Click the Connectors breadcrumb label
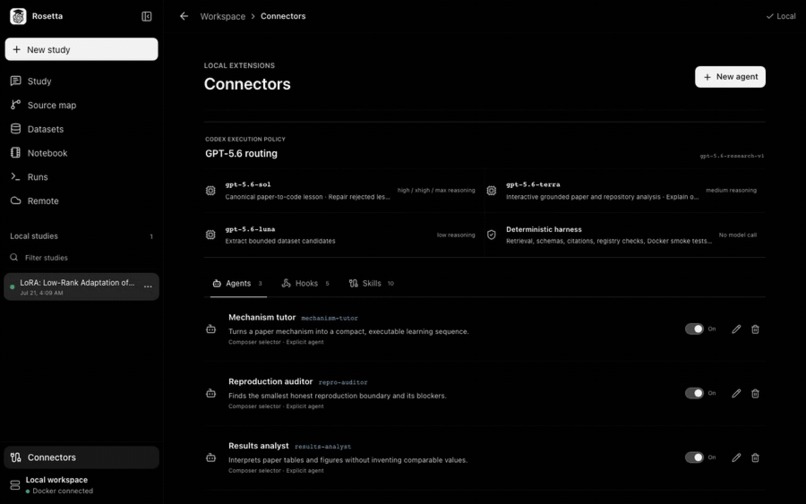806x504 pixels. click(x=283, y=16)
